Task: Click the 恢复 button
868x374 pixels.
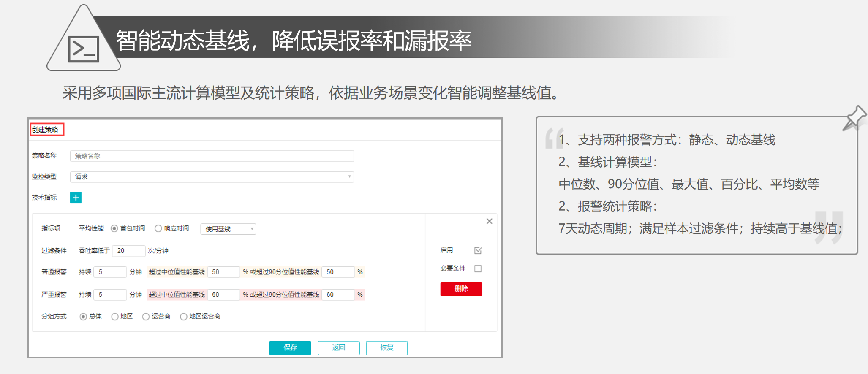Action: pyautogui.click(x=387, y=348)
